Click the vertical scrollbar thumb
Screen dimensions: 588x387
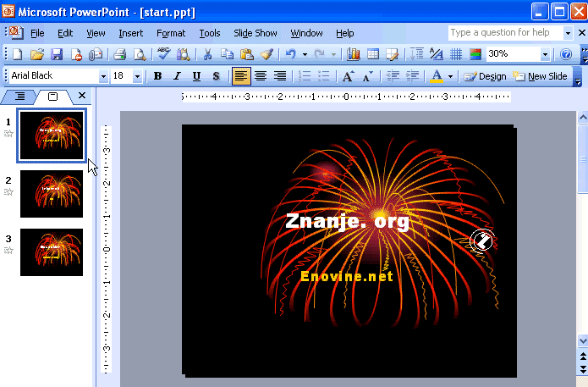(583, 159)
